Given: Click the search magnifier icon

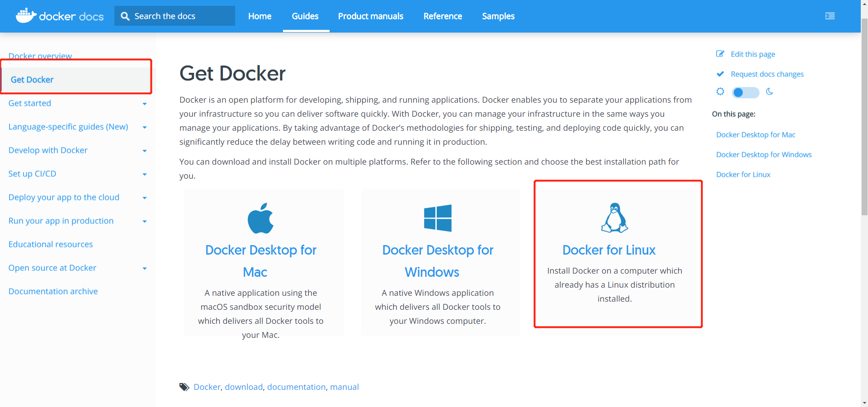Looking at the screenshot, I should [x=125, y=16].
